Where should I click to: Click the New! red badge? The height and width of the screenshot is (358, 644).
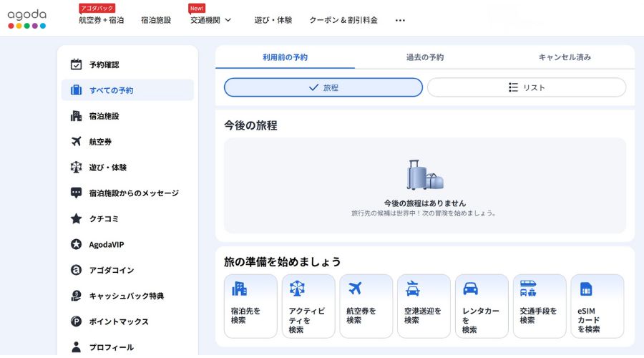tap(197, 8)
